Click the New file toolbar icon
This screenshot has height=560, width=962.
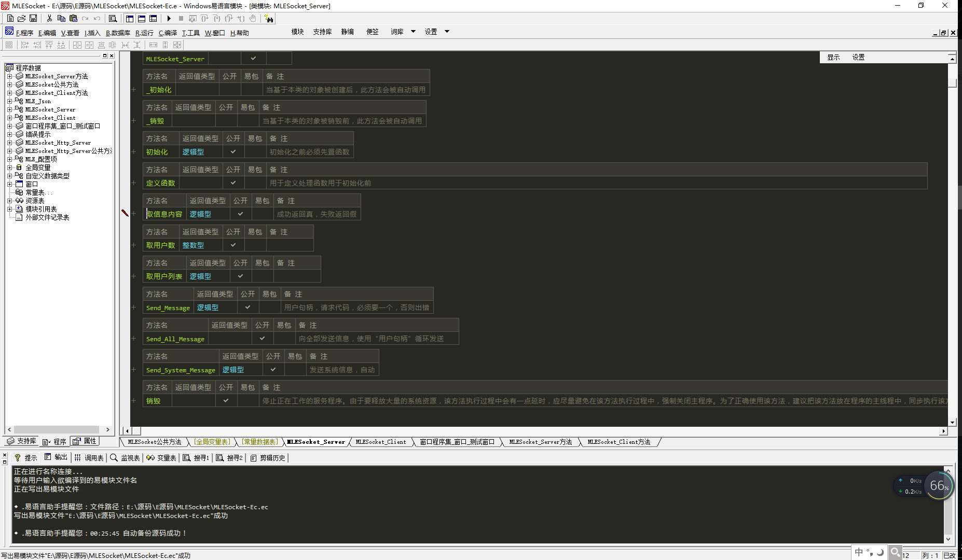coord(10,18)
